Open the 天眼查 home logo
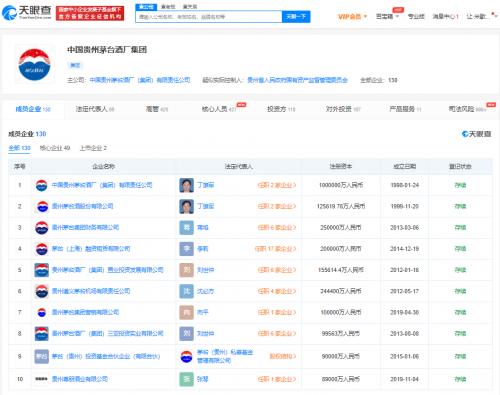This screenshot has height=395, width=500. [x=27, y=13]
